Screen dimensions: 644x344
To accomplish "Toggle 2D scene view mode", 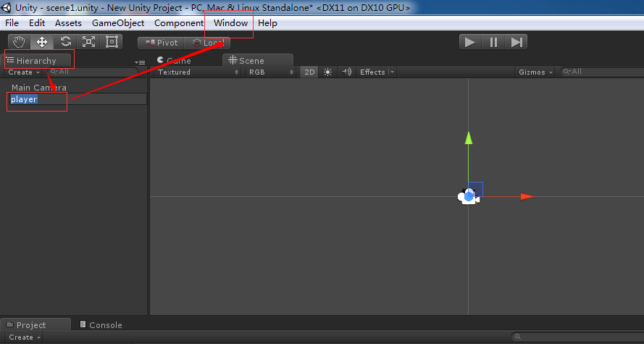I will tap(309, 72).
